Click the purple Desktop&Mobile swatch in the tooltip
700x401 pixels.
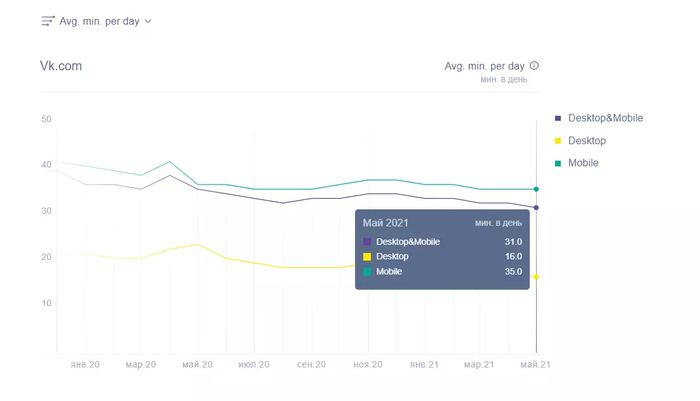[x=367, y=242]
